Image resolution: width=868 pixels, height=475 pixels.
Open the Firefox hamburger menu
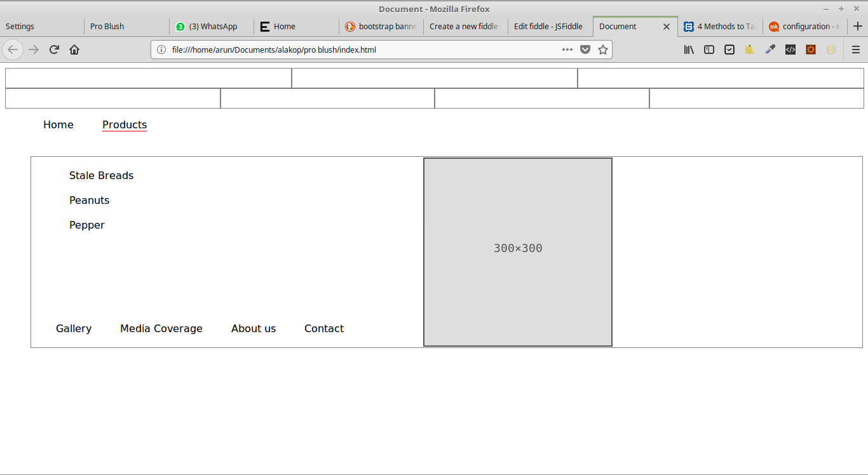click(x=856, y=50)
